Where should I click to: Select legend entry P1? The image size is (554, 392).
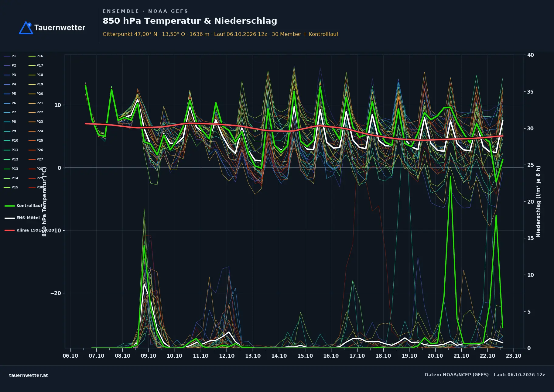[10, 56]
